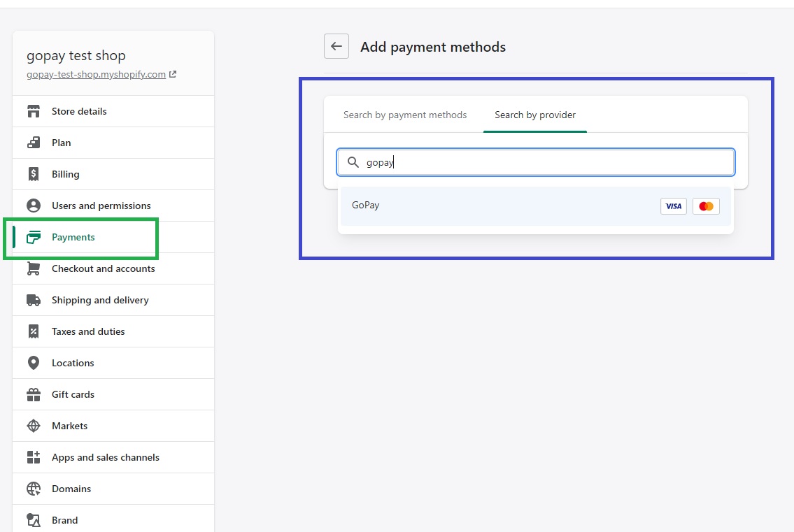
Task: Click the Markets globe icon
Action: pyautogui.click(x=34, y=426)
